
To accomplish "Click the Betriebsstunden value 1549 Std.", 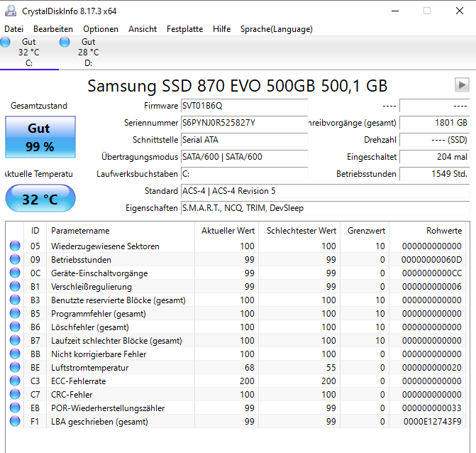I will (434, 174).
